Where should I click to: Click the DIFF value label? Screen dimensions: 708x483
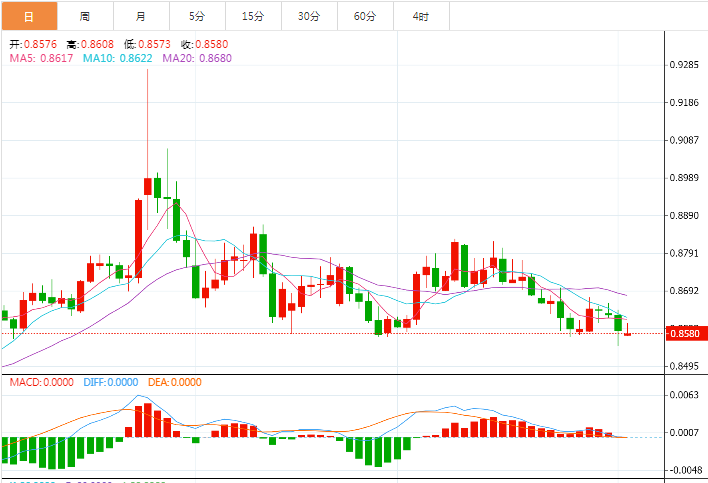tap(111, 382)
